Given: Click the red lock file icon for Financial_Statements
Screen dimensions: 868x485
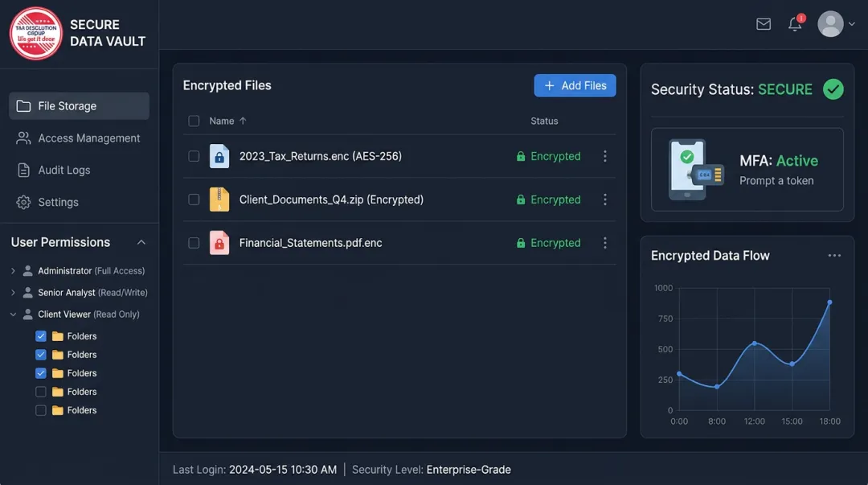Looking at the screenshot, I should 219,243.
